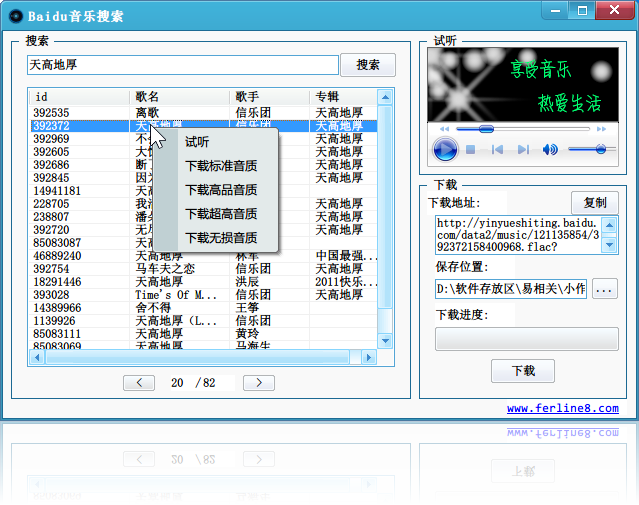Stop playback with the square stop icon
Viewport: 639px width, 505px height.
470,150
